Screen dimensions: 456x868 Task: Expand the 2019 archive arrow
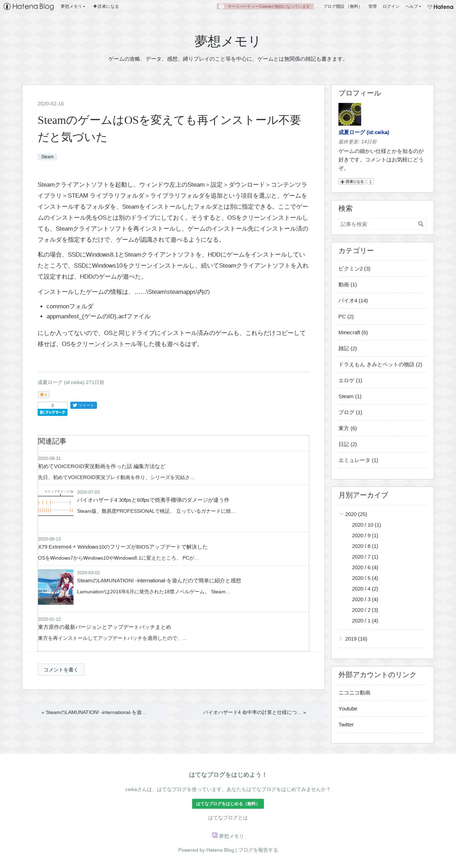point(341,639)
